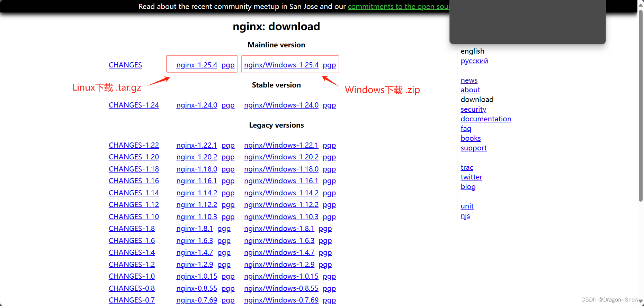
Task: Download stable nginx-1.24.0
Action: (x=197, y=105)
